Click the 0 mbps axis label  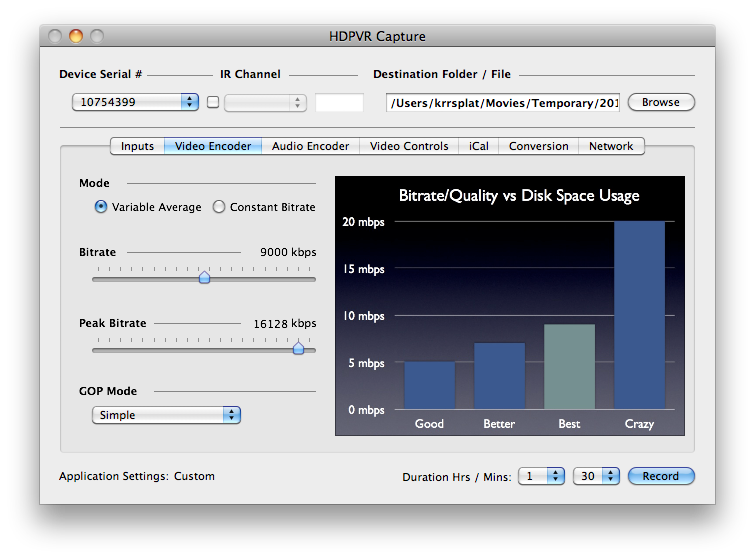pyautogui.click(x=366, y=410)
